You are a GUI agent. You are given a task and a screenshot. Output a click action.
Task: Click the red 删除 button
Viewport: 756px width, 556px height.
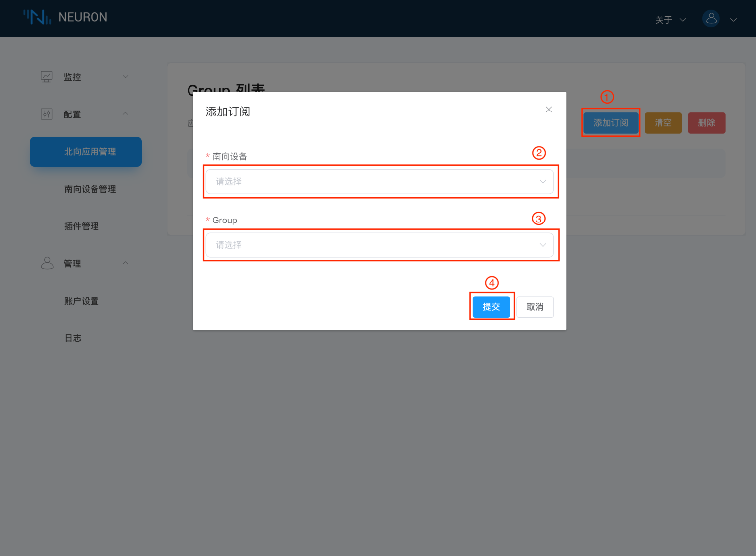coord(706,123)
